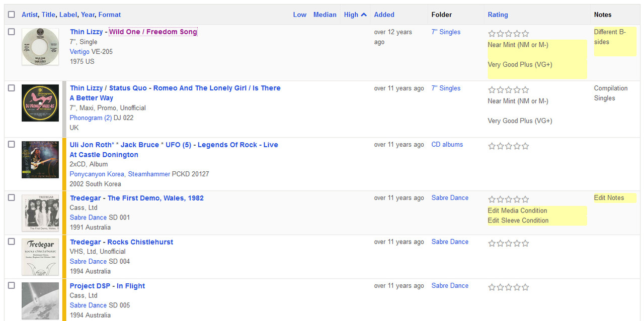Tick the Tredegar First Demo row checkbox
This screenshot has height=321, width=644.
(12, 197)
